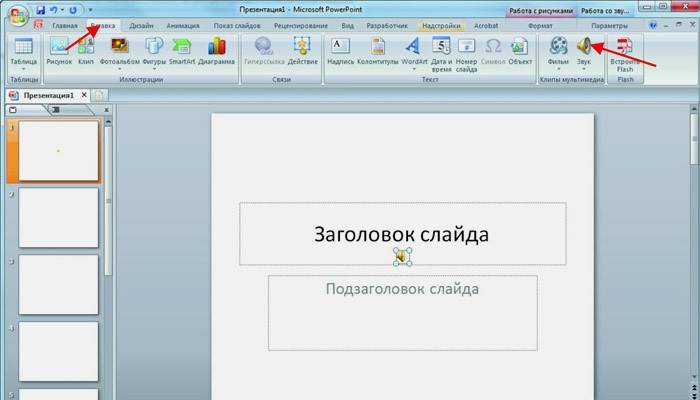The height and width of the screenshot is (400, 700).
Task: Open the Анимация ribbon tab
Action: point(182,25)
